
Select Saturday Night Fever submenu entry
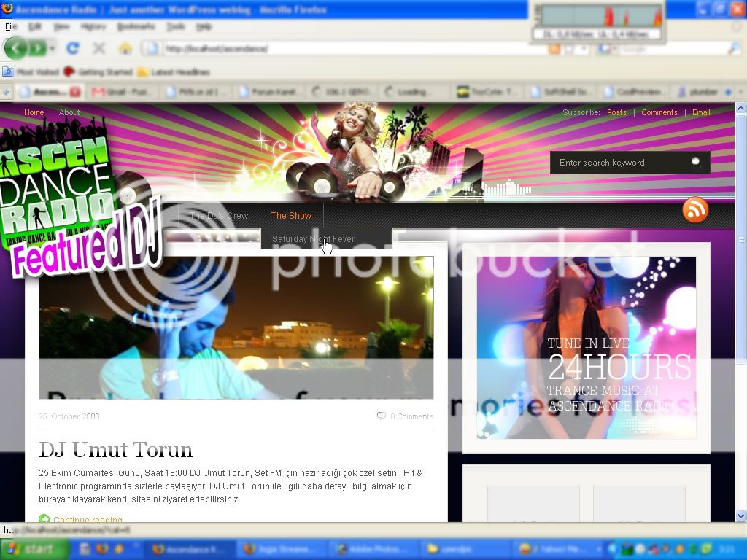click(x=326, y=238)
